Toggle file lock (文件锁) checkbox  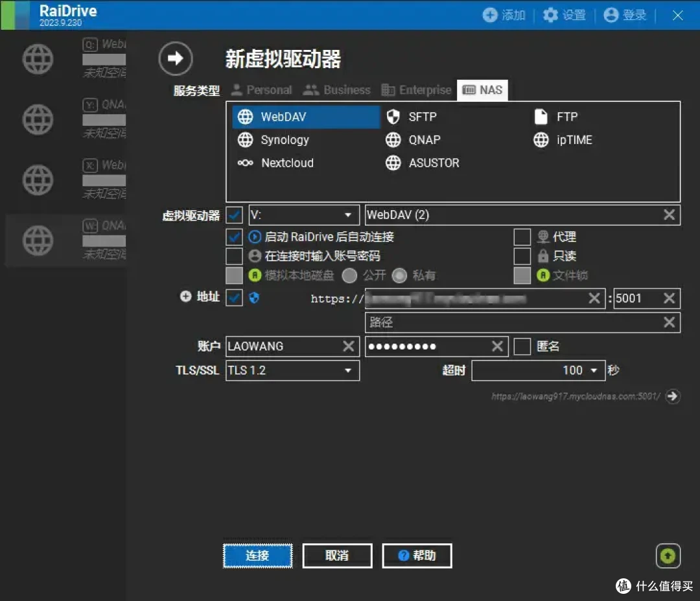[522, 275]
